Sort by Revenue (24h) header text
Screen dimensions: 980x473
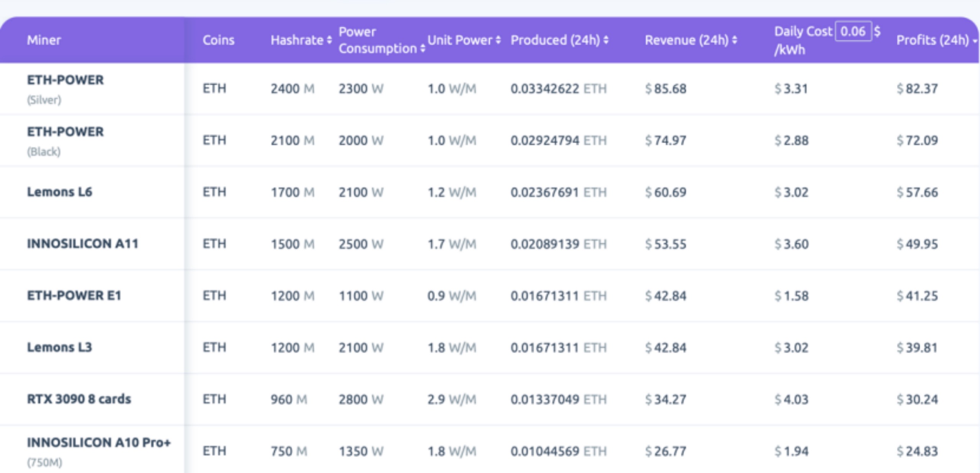(686, 40)
